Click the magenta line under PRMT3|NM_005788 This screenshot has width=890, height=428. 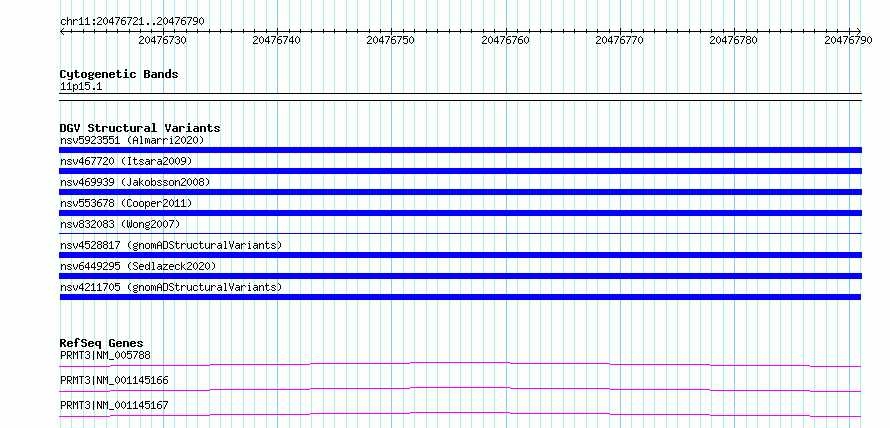(460, 363)
